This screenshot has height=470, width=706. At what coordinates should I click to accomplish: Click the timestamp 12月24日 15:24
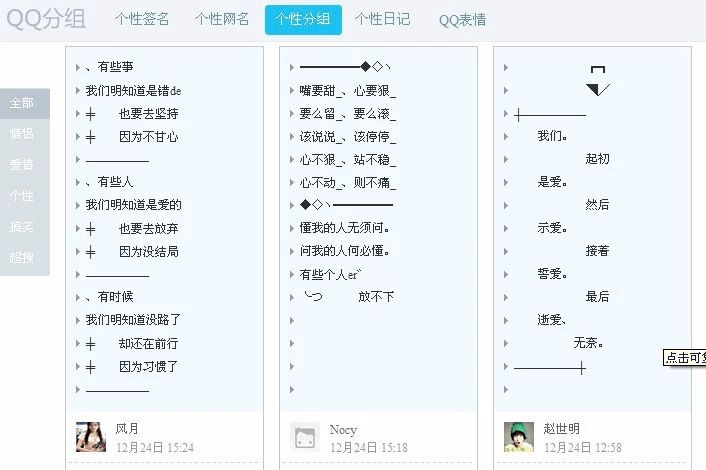coord(155,447)
